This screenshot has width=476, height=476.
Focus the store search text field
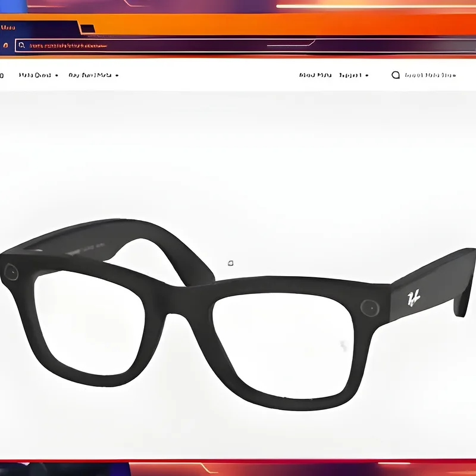point(430,75)
